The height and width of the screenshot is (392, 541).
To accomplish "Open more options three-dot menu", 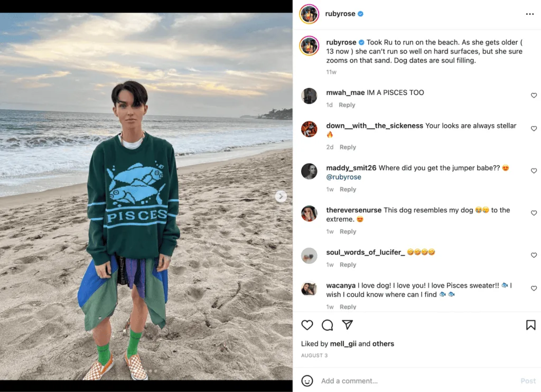I will click(529, 14).
